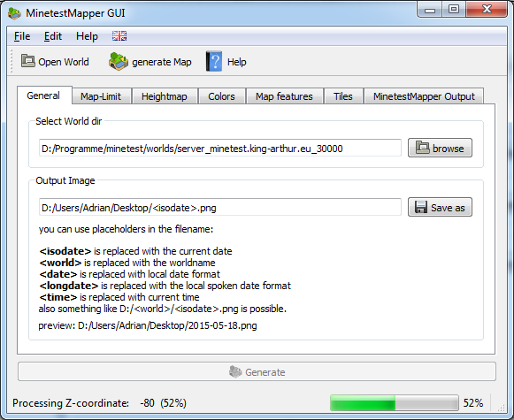
Task: Click the blue question mark Help icon
Action: [214, 61]
